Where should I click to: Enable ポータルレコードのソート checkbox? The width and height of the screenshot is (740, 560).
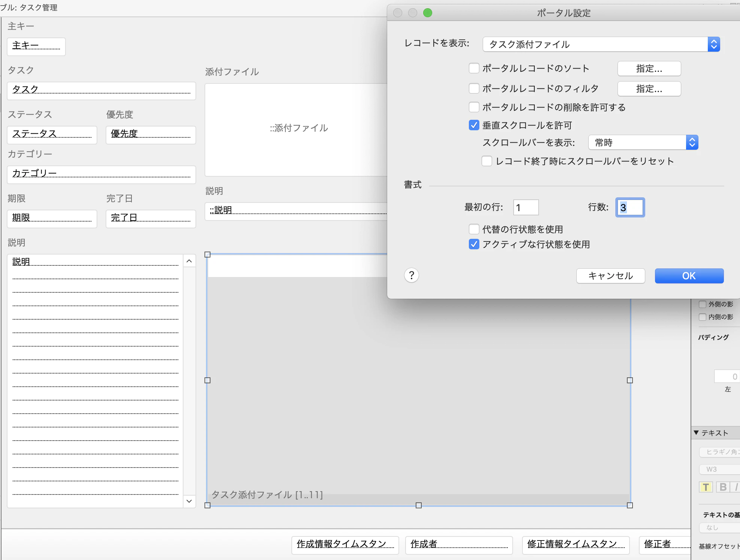[474, 68]
